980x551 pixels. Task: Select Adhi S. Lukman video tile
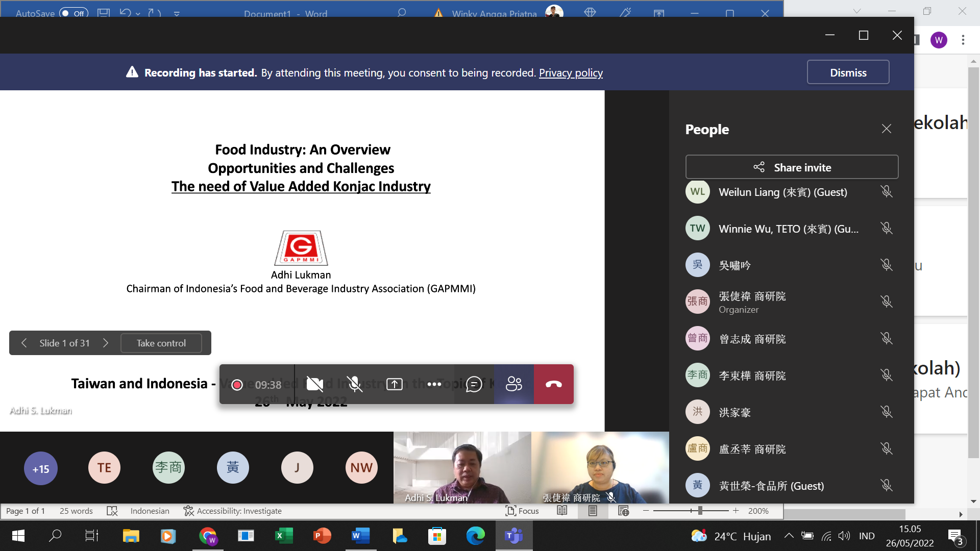462,467
